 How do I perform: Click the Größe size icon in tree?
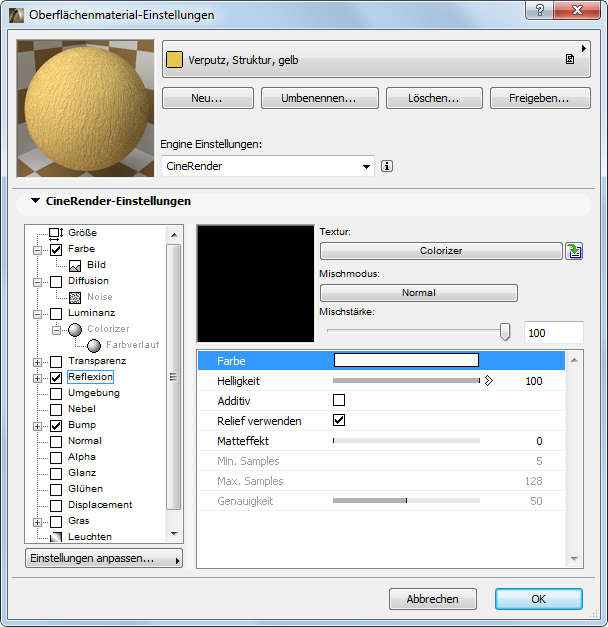pos(56,234)
